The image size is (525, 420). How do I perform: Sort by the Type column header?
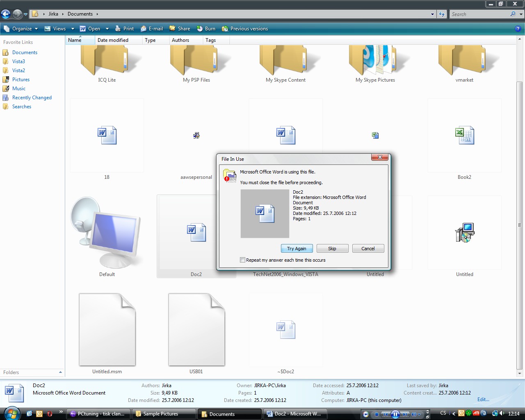155,40
